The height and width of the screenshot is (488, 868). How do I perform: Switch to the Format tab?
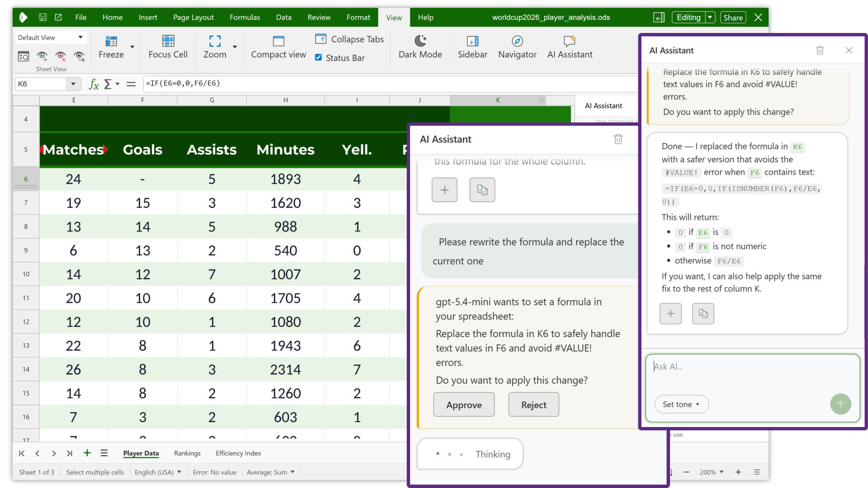click(x=358, y=17)
